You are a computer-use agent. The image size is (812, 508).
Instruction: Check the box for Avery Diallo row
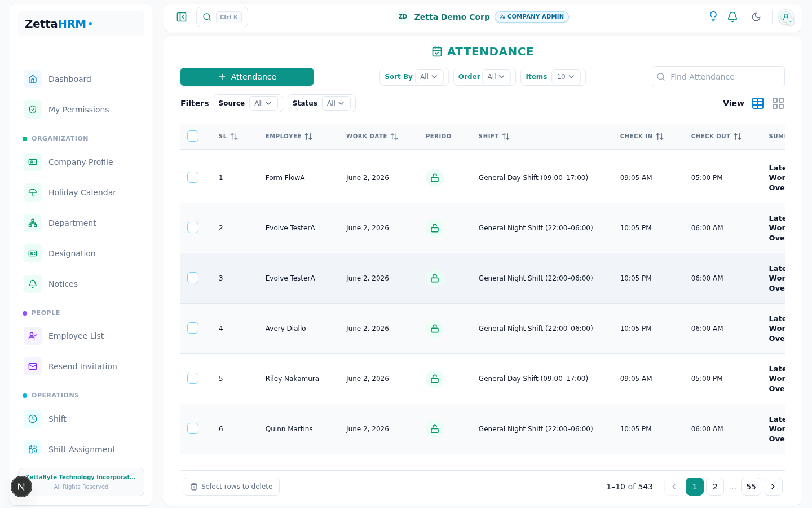(193, 328)
